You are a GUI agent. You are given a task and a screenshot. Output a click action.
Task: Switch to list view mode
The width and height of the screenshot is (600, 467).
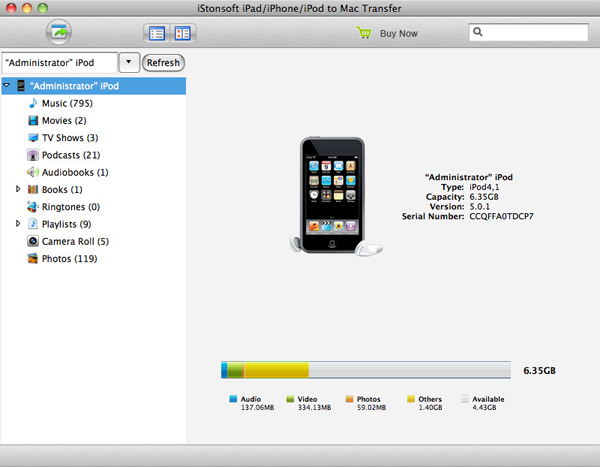(x=156, y=33)
